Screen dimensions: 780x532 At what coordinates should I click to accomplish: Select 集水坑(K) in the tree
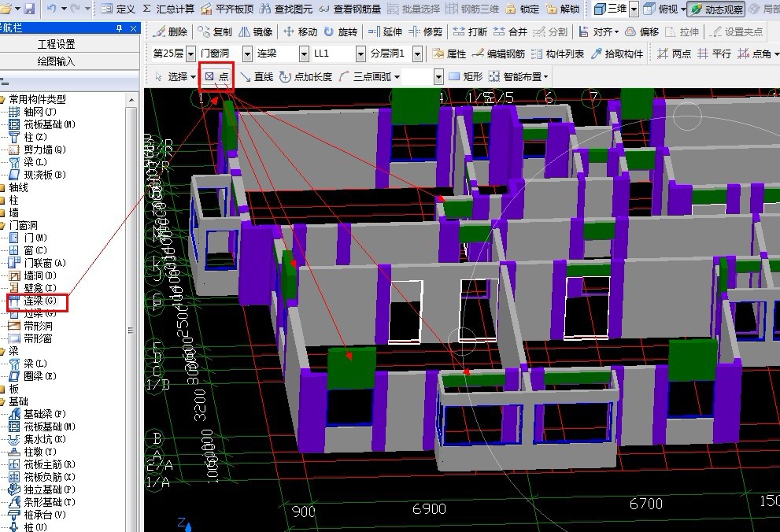(37, 439)
